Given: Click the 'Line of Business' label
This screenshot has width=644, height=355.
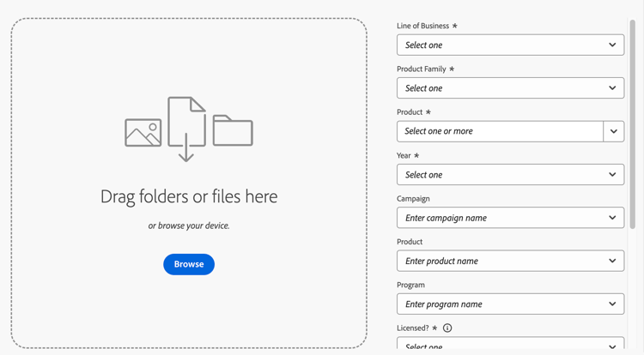Looking at the screenshot, I should (422, 26).
